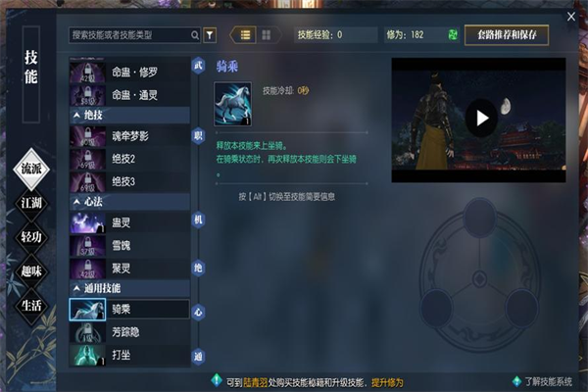Jump to 机 category hexagon marker

198,220
